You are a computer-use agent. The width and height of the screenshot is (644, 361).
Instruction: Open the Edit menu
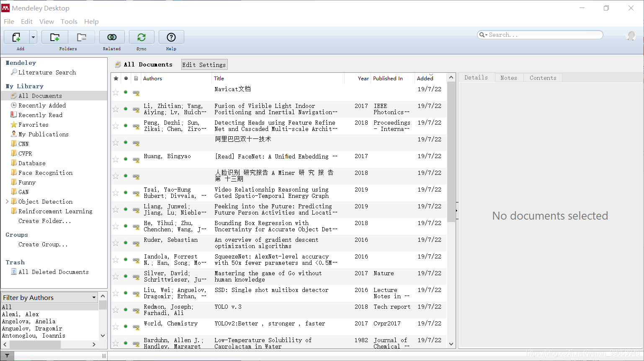(x=27, y=21)
